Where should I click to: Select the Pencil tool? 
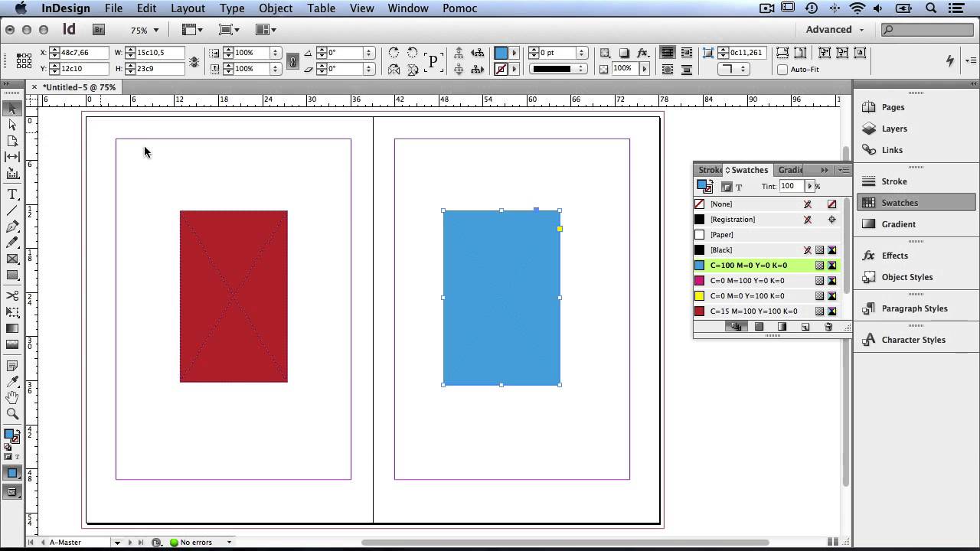(12, 243)
